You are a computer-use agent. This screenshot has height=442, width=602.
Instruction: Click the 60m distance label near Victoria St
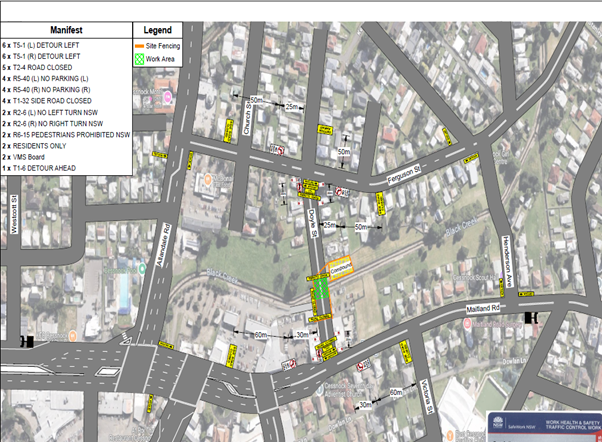pyautogui.click(x=396, y=392)
